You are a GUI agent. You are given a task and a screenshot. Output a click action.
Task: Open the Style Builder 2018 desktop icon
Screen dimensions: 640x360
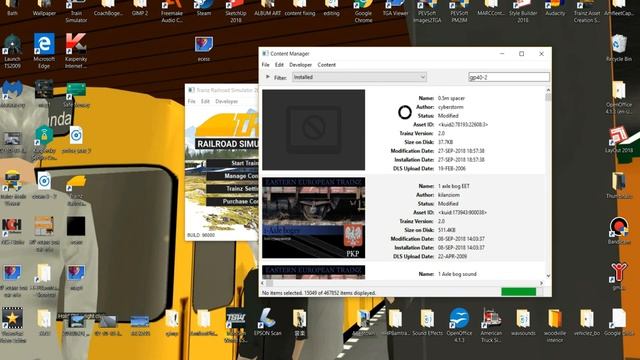point(523,11)
